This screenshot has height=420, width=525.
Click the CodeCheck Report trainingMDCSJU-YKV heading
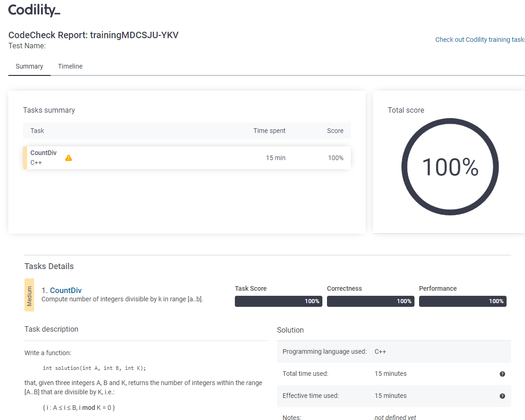tap(93, 35)
